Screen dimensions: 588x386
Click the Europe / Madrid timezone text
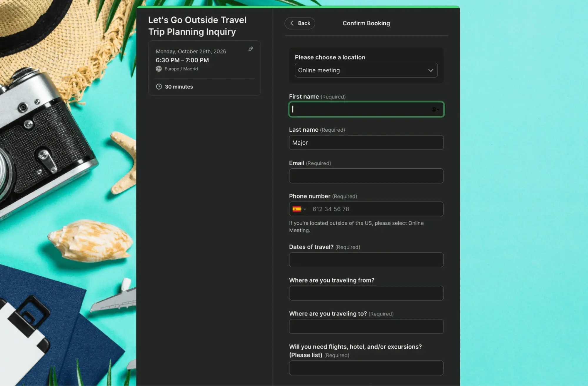181,69
